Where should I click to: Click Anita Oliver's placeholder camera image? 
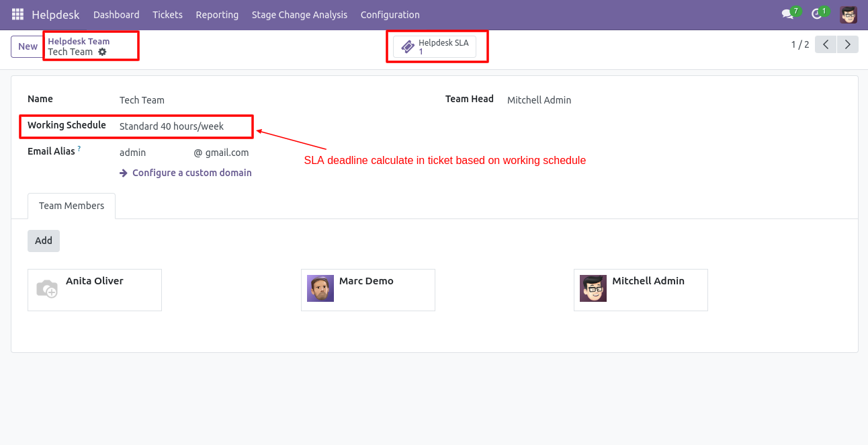click(46, 288)
